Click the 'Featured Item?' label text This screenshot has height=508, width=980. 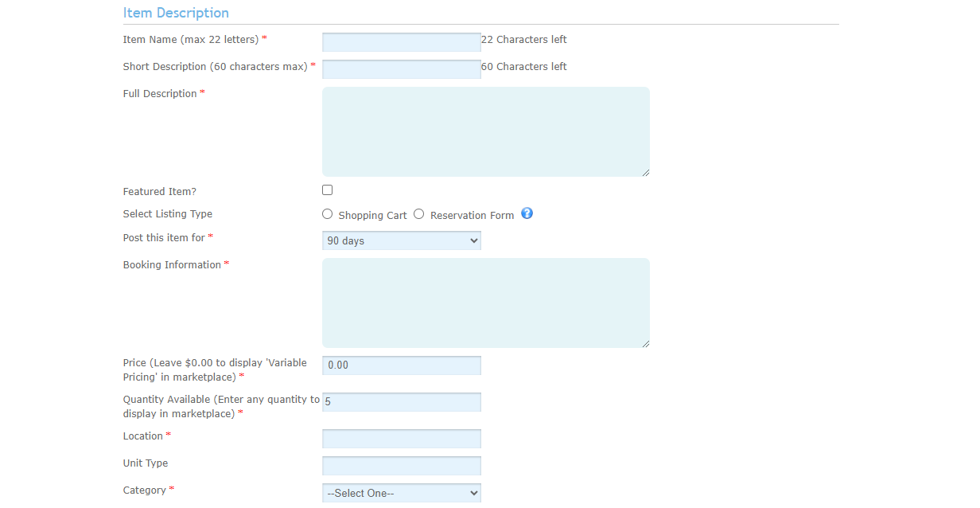point(159,192)
